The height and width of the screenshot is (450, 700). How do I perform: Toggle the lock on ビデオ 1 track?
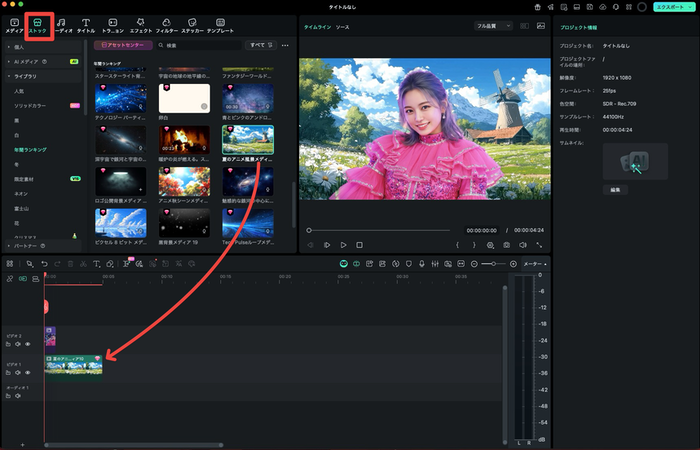[x=8, y=372]
